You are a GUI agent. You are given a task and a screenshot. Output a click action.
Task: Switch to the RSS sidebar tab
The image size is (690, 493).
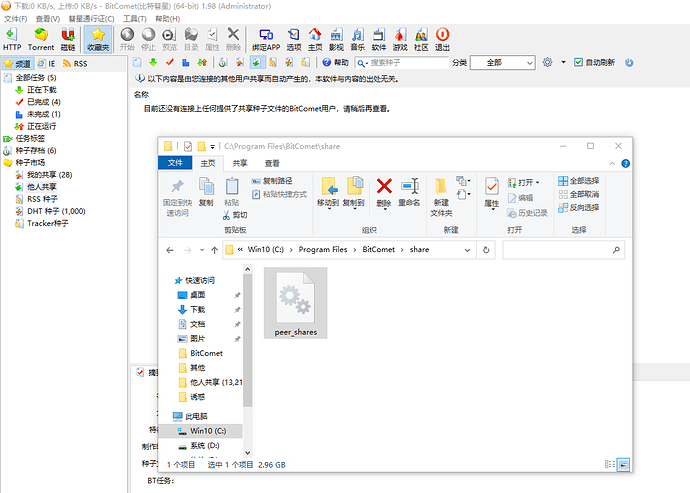pos(75,64)
